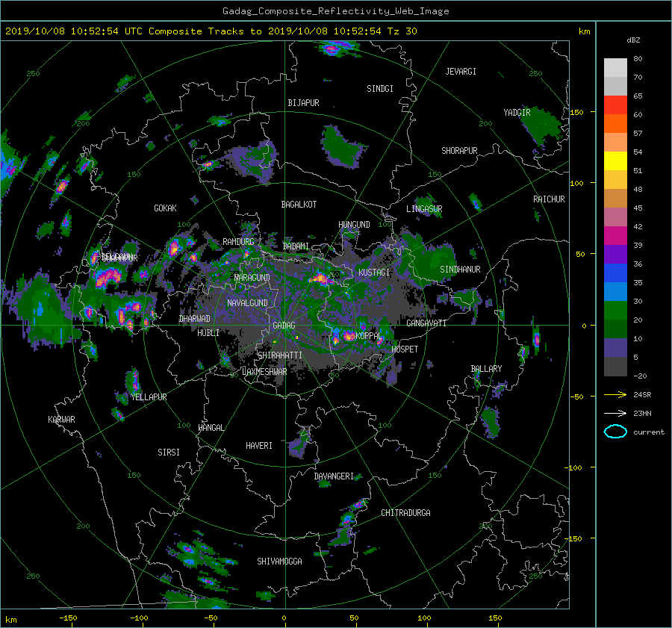Click the RAICHUR city label

(x=549, y=199)
